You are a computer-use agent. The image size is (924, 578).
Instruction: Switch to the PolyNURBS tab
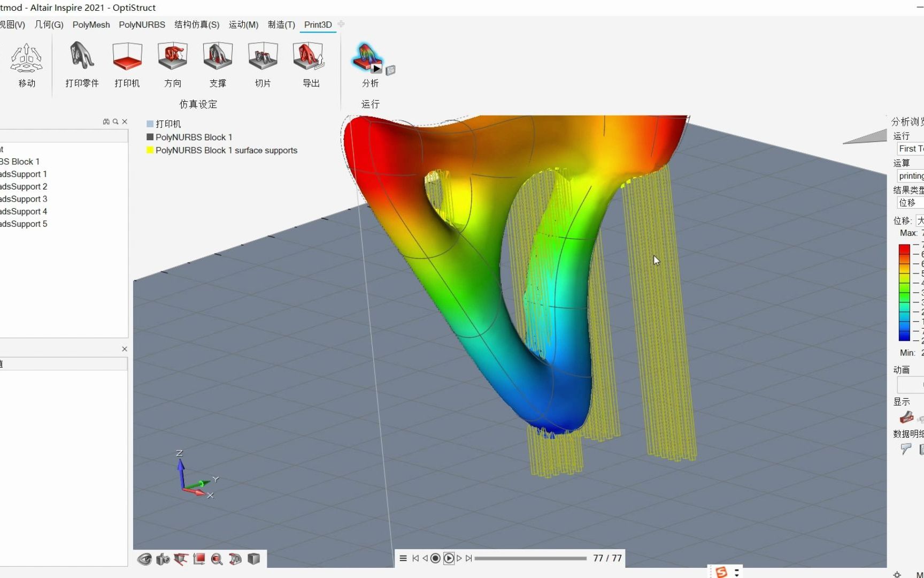pos(142,25)
